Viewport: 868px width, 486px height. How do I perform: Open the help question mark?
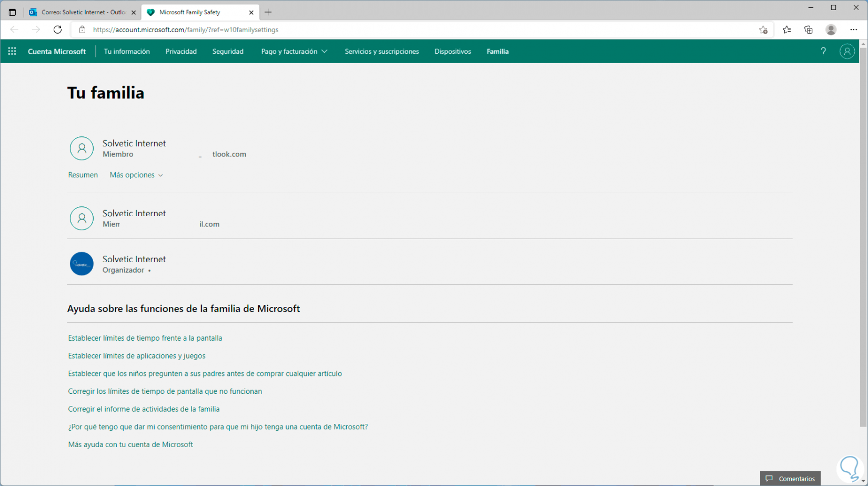click(823, 51)
